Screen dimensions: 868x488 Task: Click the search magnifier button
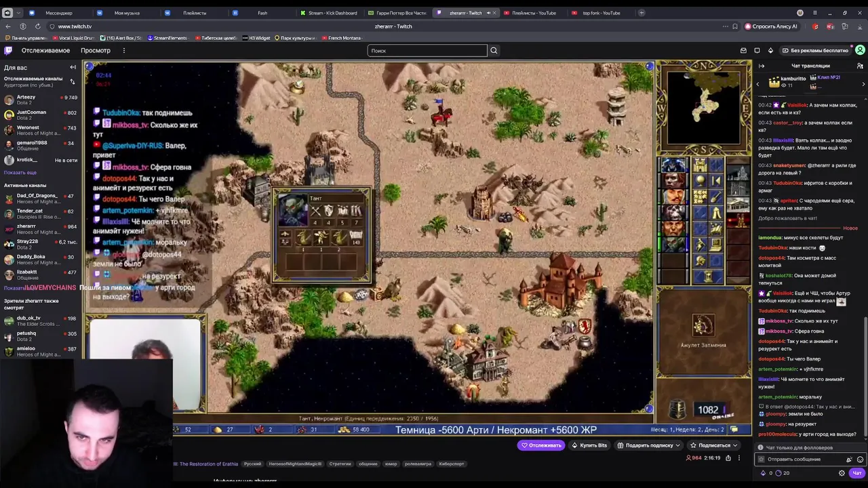[x=494, y=50]
